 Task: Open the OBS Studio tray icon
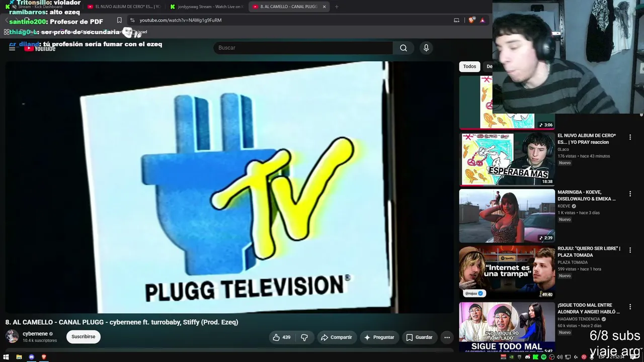click(x=552, y=357)
